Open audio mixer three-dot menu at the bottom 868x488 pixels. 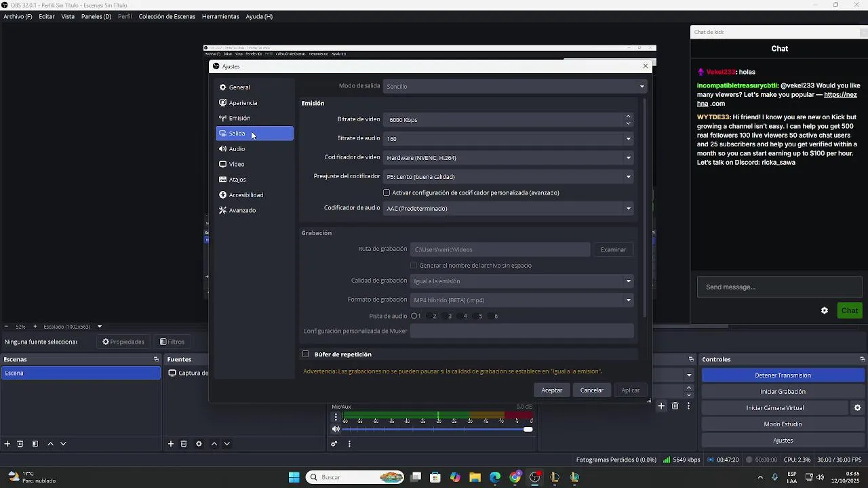coord(349,444)
